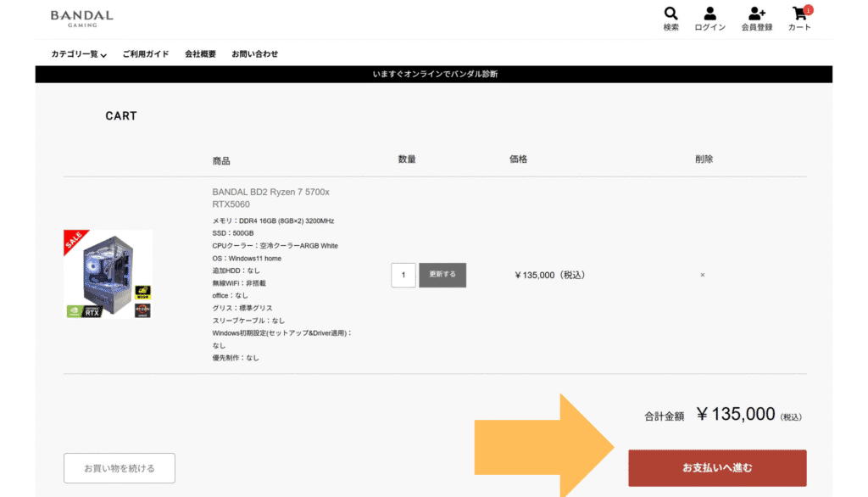Open the お問い合わせ menu link
The width and height of the screenshot is (868, 497).
[x=254, y=53]
